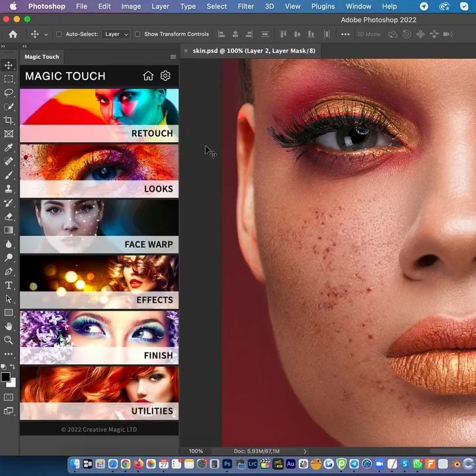This screenshot has width=476, height=476.
Task: Select the Eraser tool
Action: coord(9,216)
